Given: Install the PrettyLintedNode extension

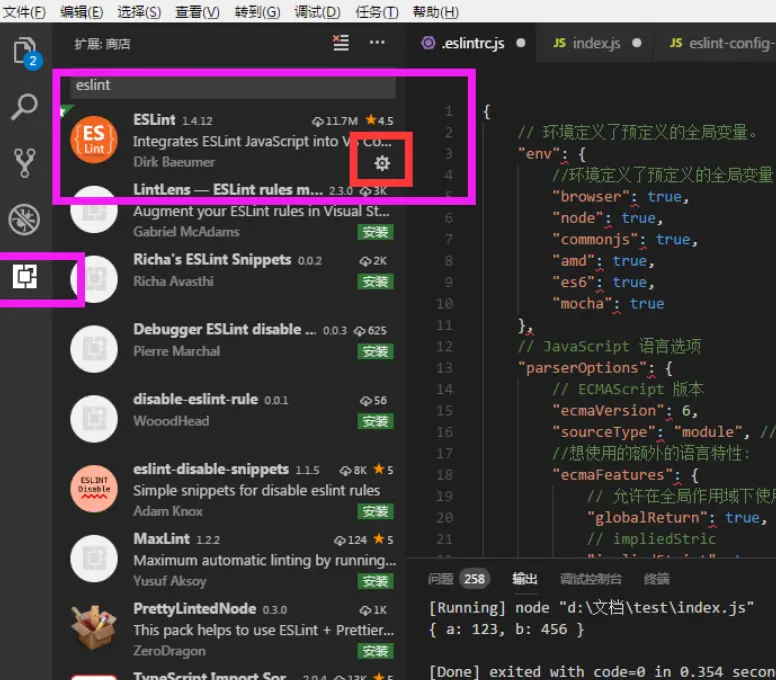Looking at the screenshot, I should coord(375,651).
